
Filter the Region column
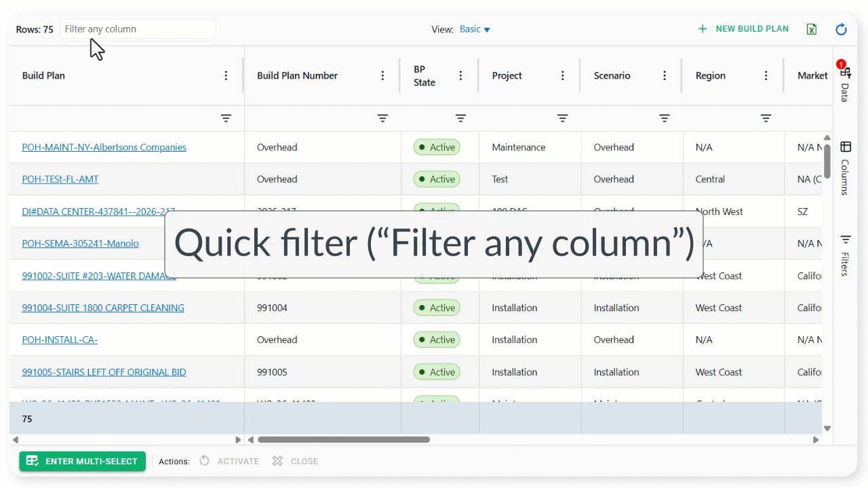(766, 119)
